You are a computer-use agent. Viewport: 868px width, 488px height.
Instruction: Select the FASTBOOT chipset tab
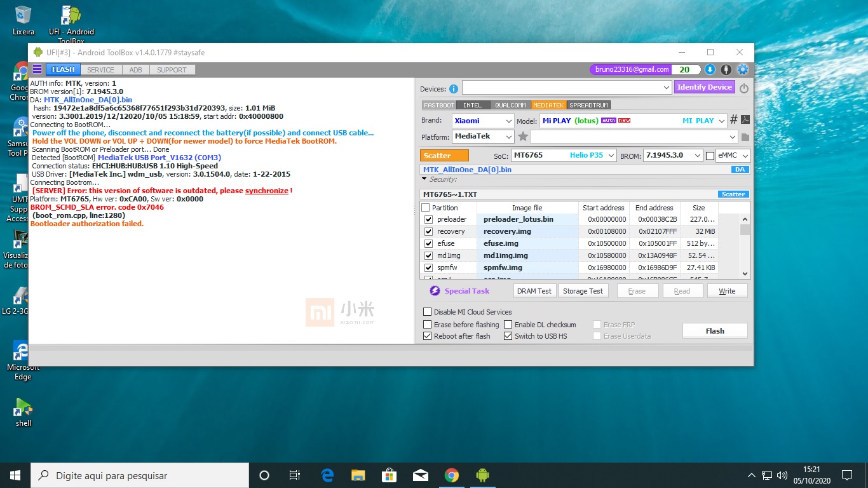click(x=438, y=105)
